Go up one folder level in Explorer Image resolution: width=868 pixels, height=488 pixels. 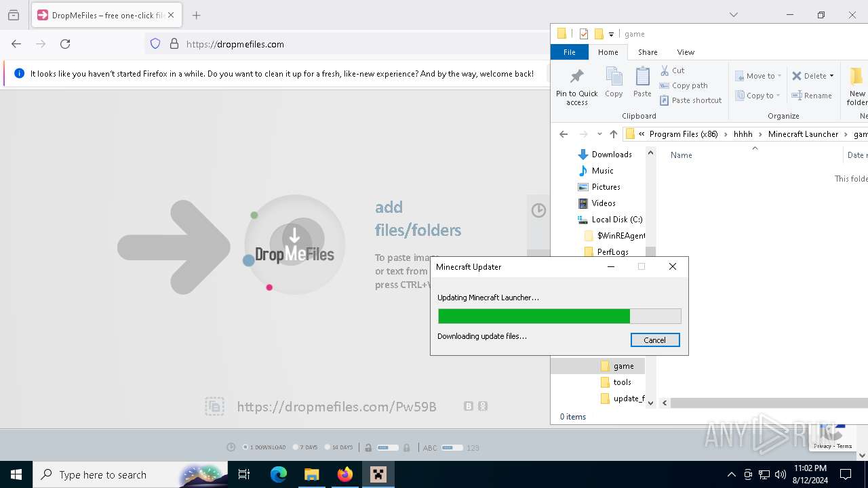pos(614,134)
